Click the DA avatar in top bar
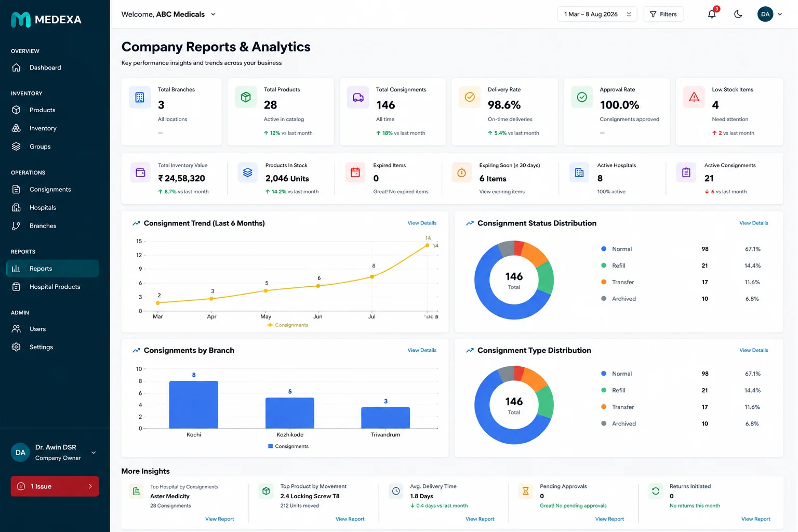 (765, 14)
